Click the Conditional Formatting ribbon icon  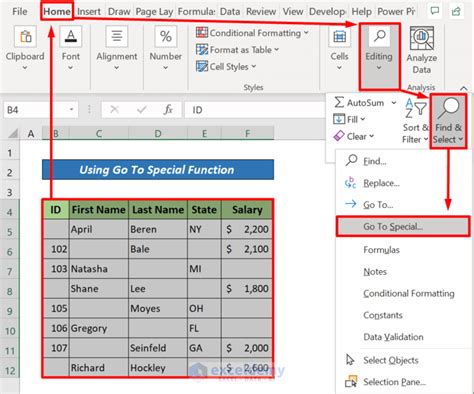point(202,33)
